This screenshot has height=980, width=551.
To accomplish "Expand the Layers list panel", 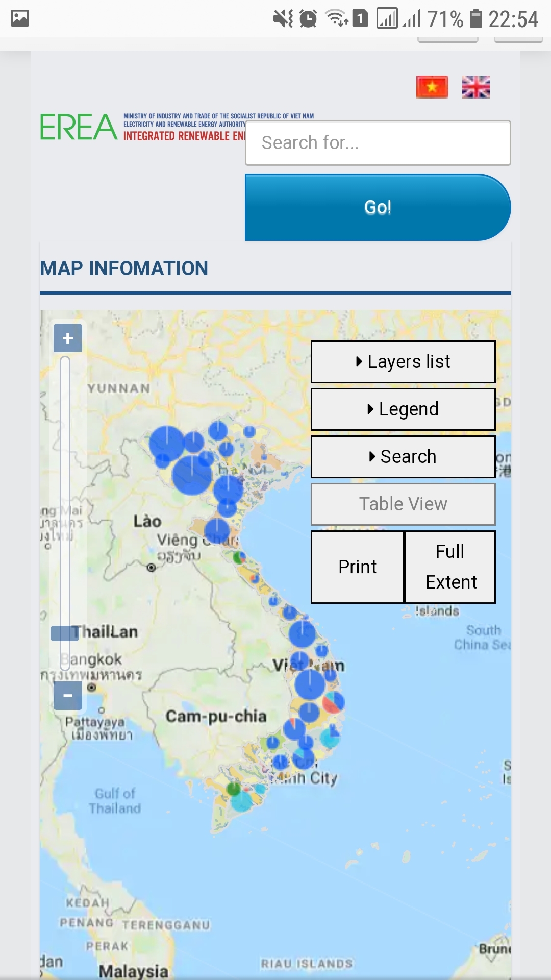I will pyautogui.click(x=403, y=362).
